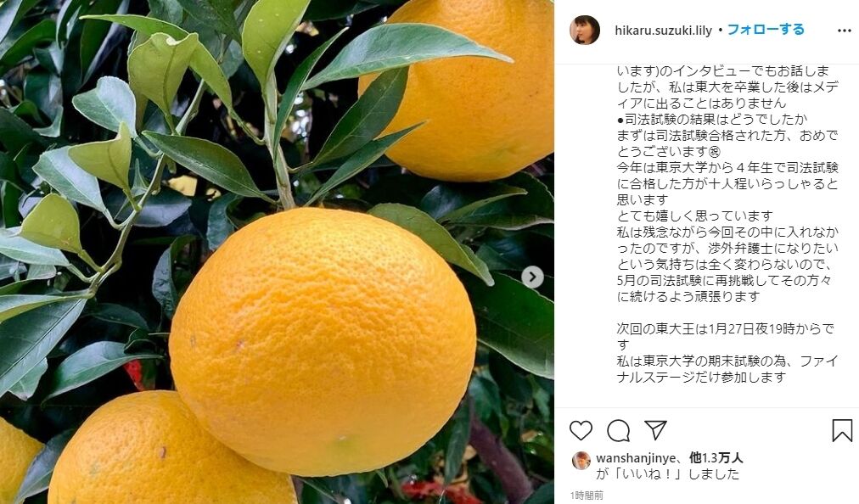
Task: Show the 他1.3万人 likes list
Action: click(716, 458)
